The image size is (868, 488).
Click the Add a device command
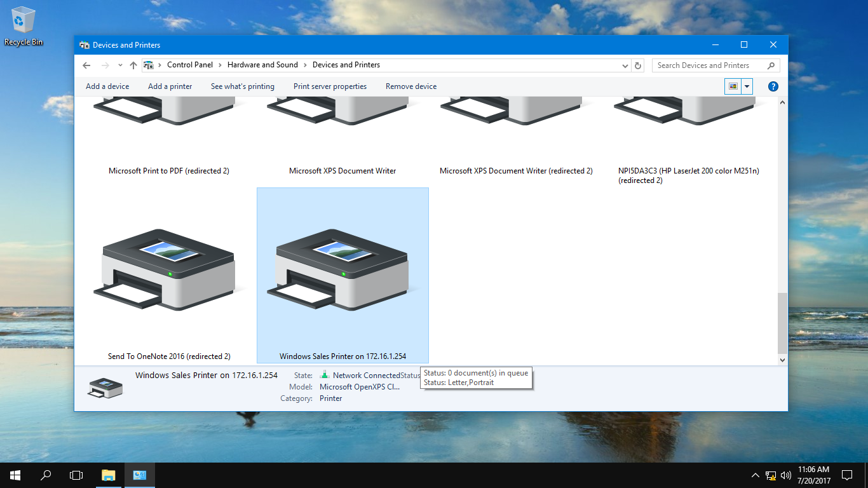pyautogui.click(x=107, y=86)
